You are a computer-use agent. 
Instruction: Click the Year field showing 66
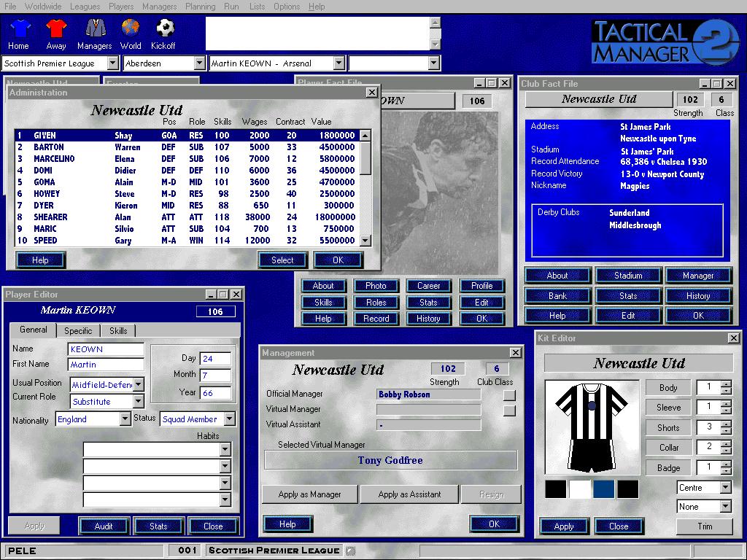[x=215, y=393]
